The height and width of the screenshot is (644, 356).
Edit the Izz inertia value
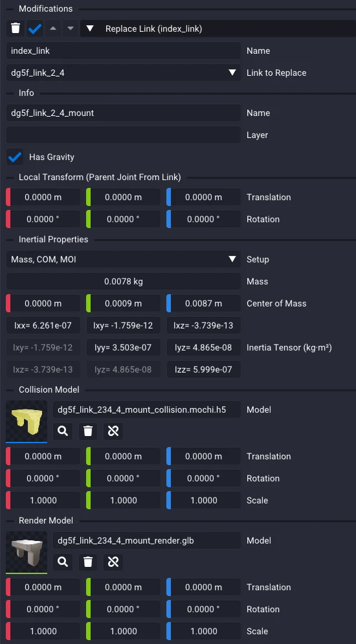tap(203, 370)
